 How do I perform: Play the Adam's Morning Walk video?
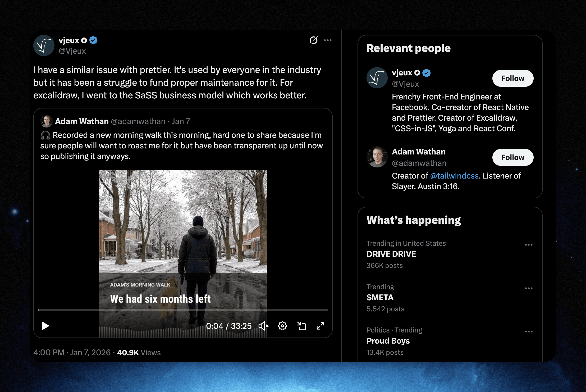(x=45, y=326)
